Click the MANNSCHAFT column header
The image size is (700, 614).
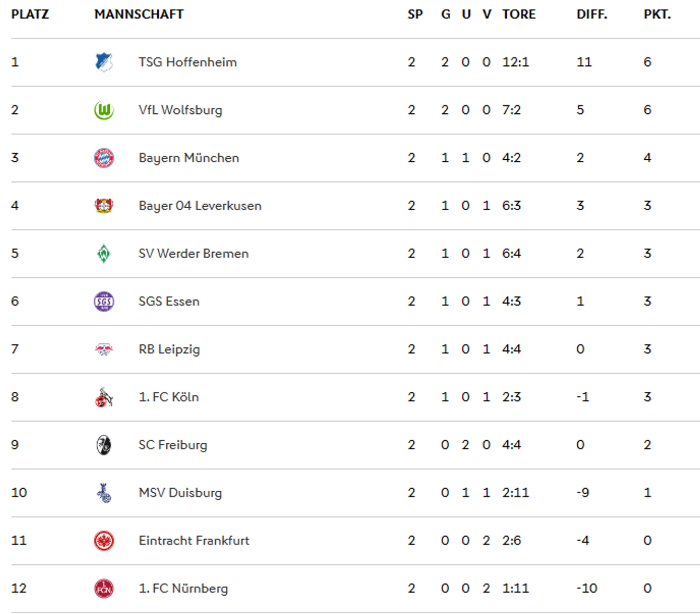point(139,14)
